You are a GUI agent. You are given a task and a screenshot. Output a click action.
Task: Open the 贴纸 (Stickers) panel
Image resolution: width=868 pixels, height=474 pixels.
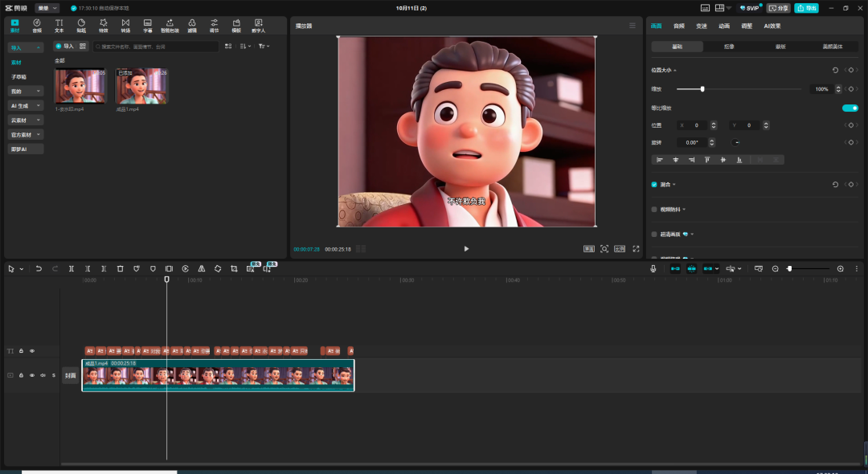coord(81,25)
